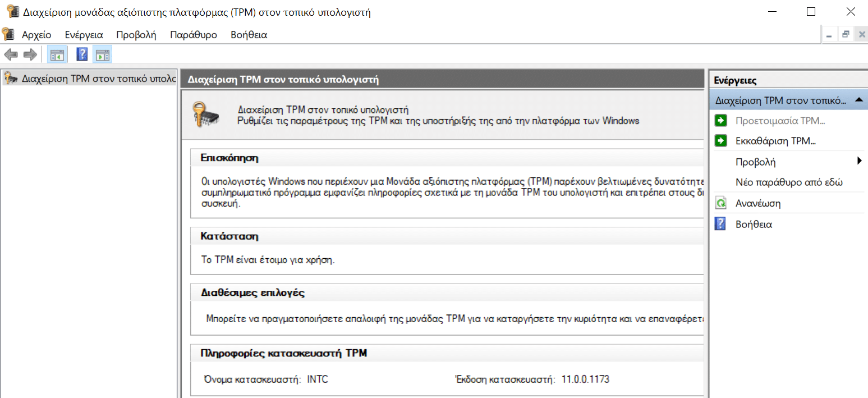This screenshot has width=868, height=398.
Task: Toggle the Action pane toolbar icon
Action: [x=102, y=54]
